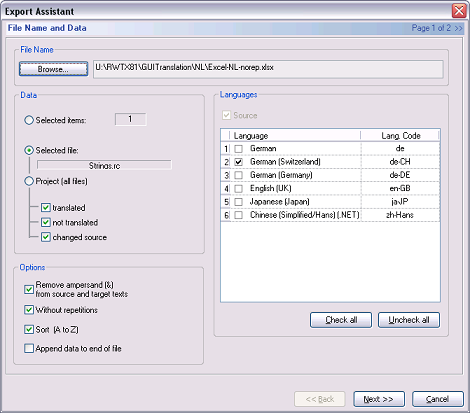Click the 'Lang. Code' column header
Image resolution: width=470 pixels, height=413 pixels.
click(x=400, y=136)
